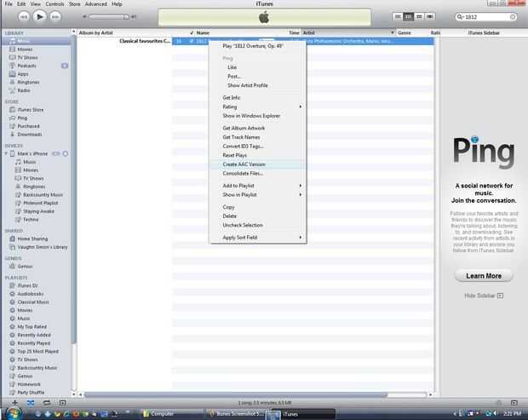528x420 pixels.
Task: Open TV Shows in the library sidebar
Action: coord(27,58)
